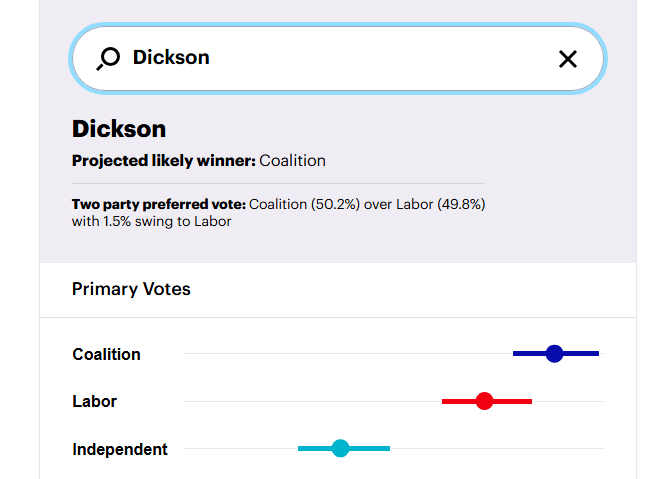Clear the search with the X icon

568,59
